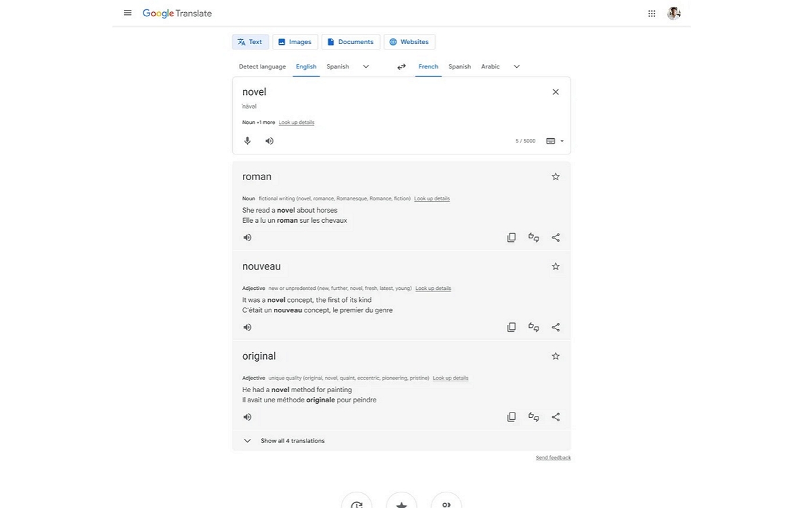Switch to the Documents translation tab
Image resolution: width=812 pixels, height=508 pixels.
click(351, 41)
